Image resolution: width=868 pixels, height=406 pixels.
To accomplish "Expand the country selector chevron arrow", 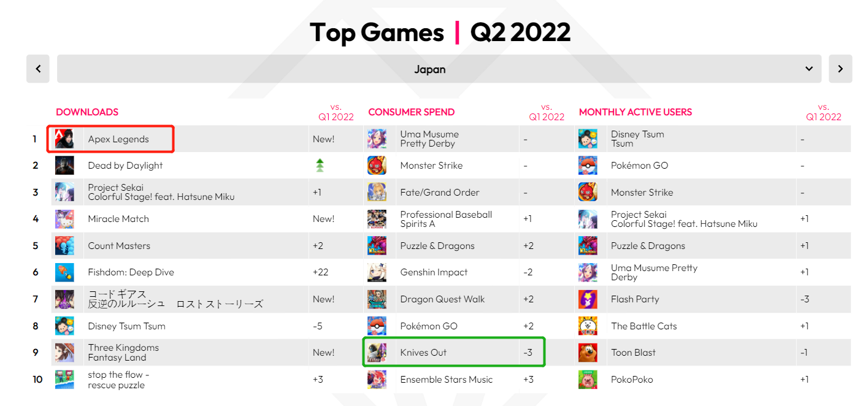I will pos(809,69).
